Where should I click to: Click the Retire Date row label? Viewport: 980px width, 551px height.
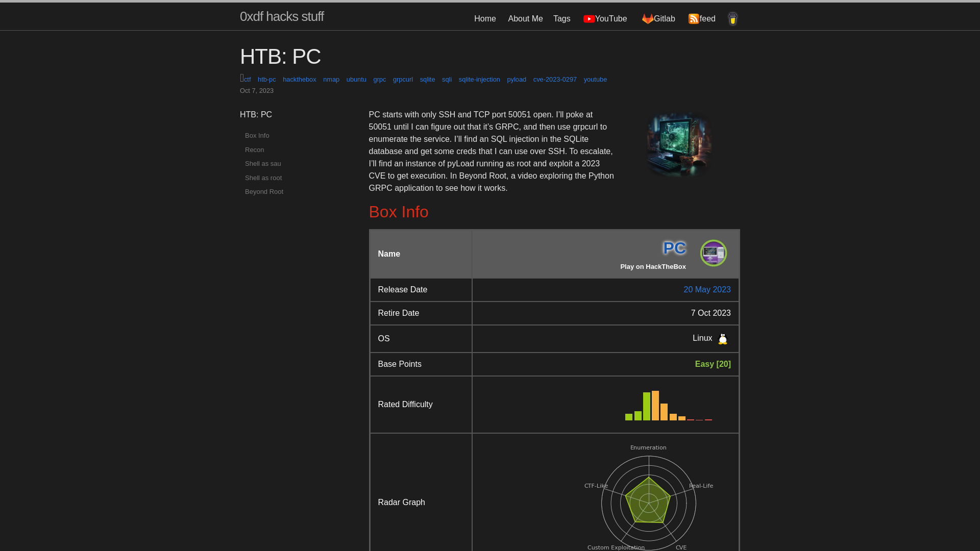(x=398, y=313)
